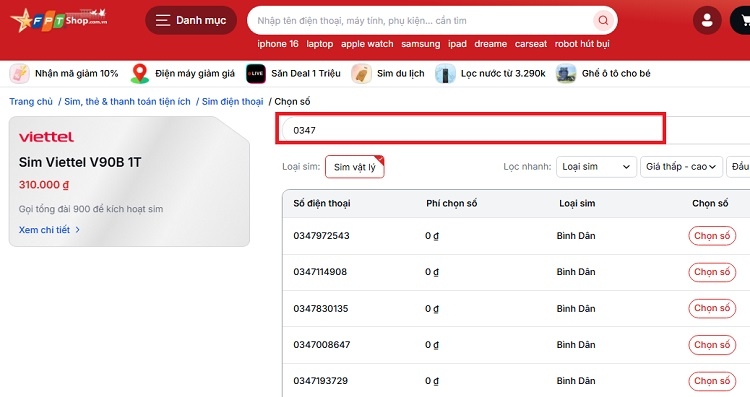
Task: Click the Số điện thoại column header
Action: click(322, 203)
